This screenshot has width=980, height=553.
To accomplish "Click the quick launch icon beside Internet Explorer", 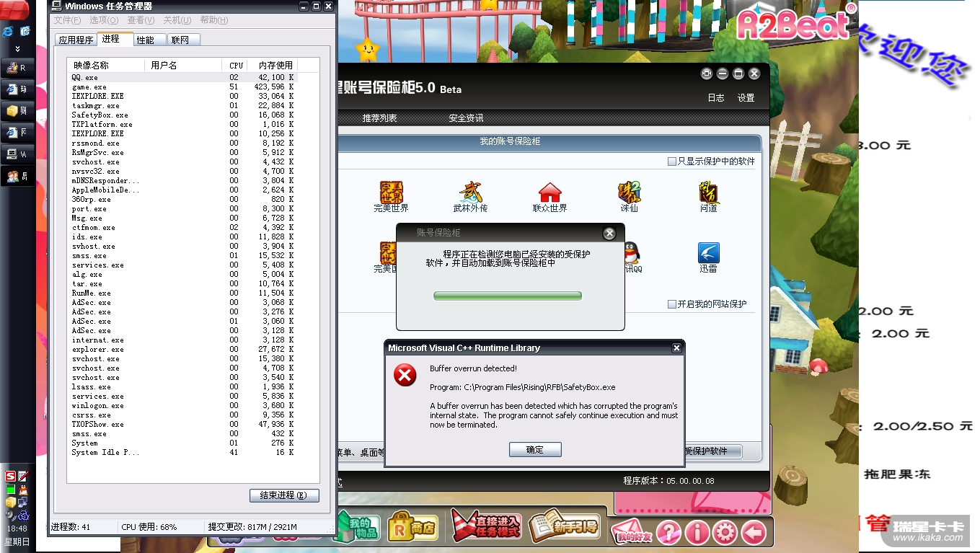I will [25, 32].
